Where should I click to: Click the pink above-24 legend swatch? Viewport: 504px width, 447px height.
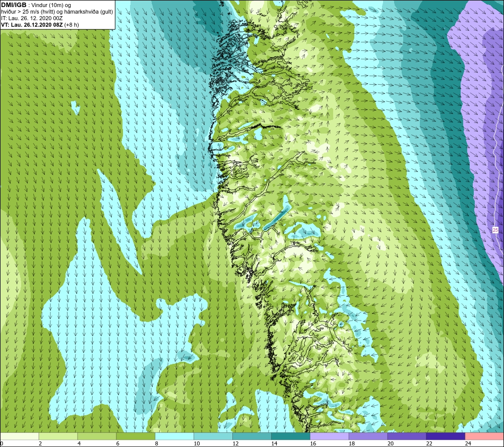[484, 436]
